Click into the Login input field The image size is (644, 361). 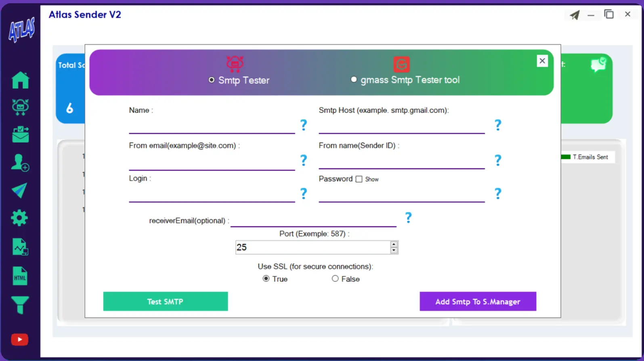[212, 194]
